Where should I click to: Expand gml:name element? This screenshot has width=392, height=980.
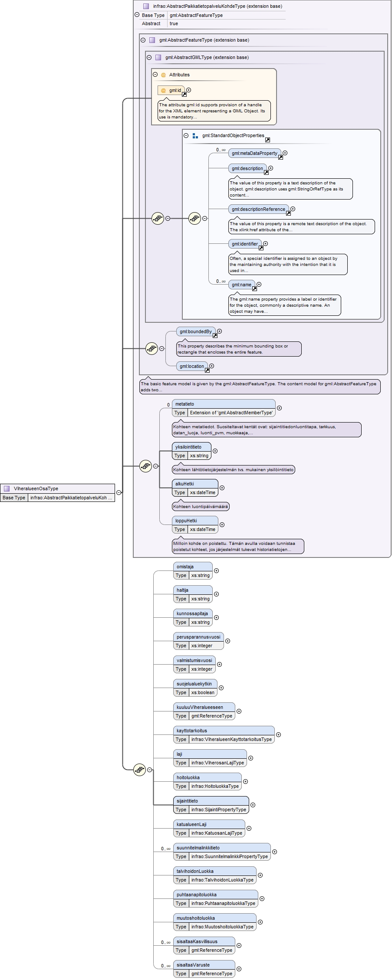click(x=259, y=284)
